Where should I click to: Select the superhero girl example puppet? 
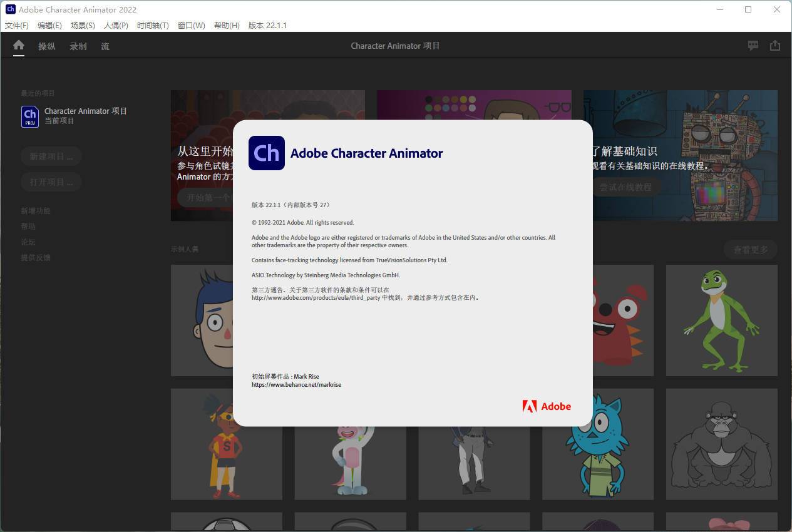point(227,444)
